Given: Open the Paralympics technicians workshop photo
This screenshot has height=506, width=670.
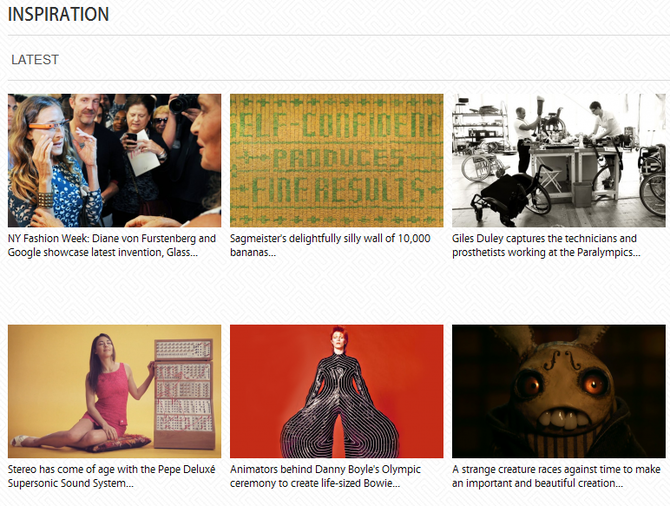Looking at the screenshot, I should click(559, 160).
